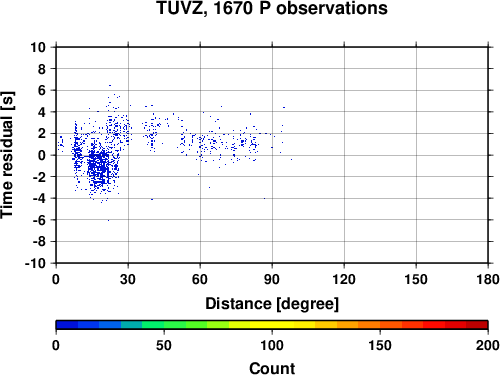The image size is (500, 375).
Task: Click the yellow colorbar segment at 100
Action: coord(272,325)
